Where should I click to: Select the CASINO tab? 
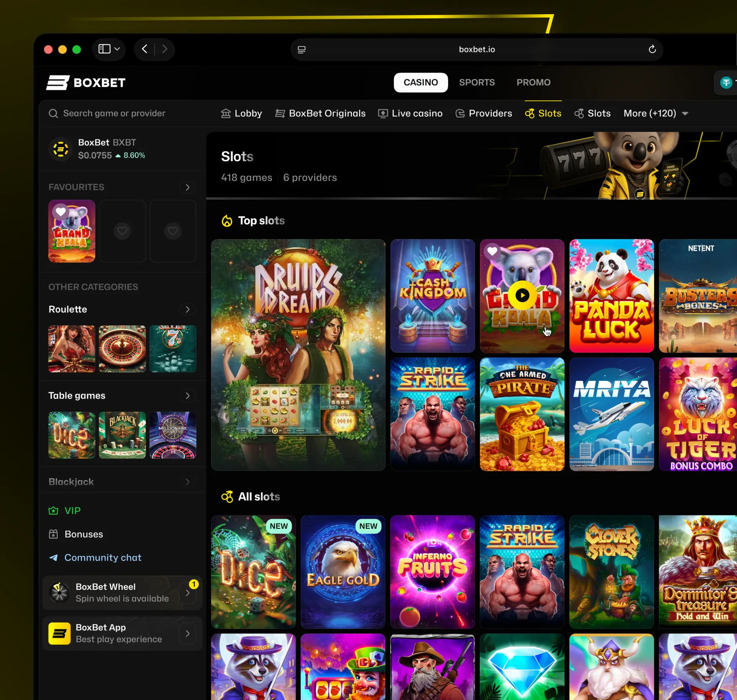pos(421,82)
